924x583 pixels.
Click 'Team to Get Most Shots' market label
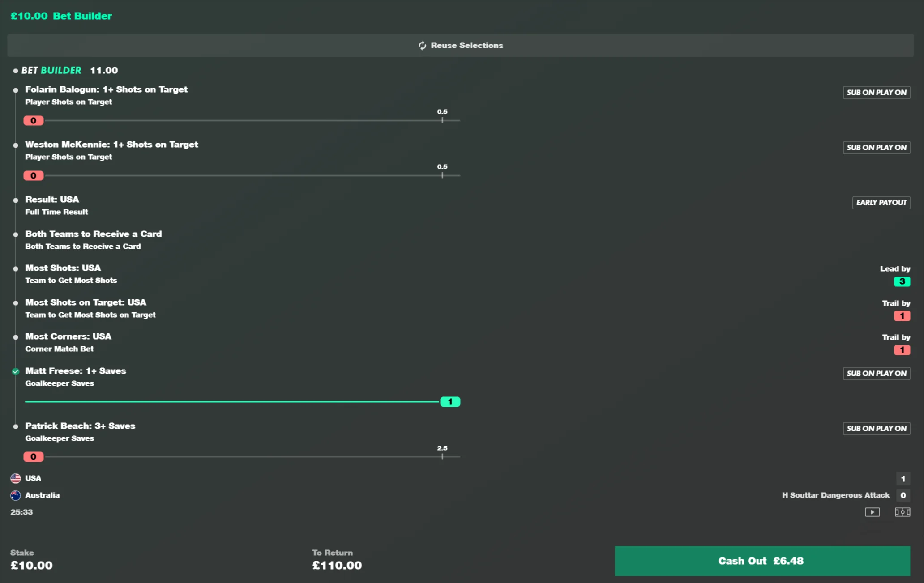pos(71,281)
